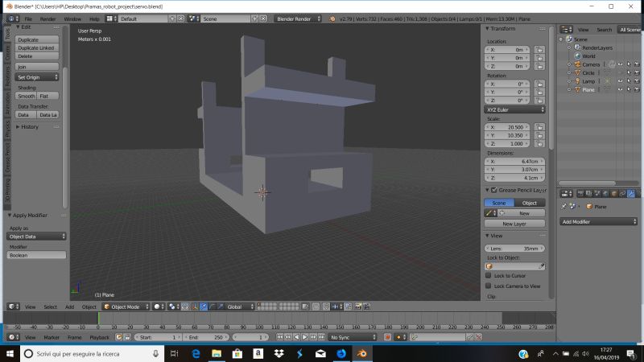Switch grease pencil source to Object

click(530, 203)
